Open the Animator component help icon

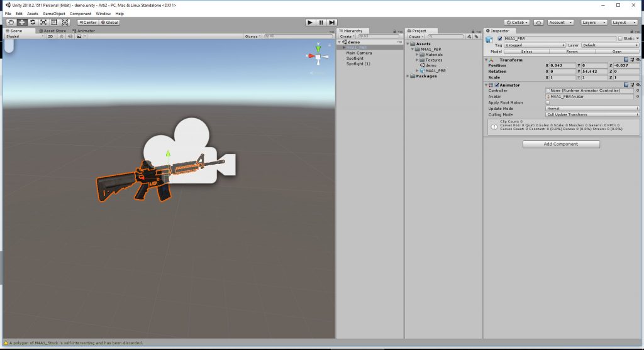pyautogui.click(x=626, y=85)
